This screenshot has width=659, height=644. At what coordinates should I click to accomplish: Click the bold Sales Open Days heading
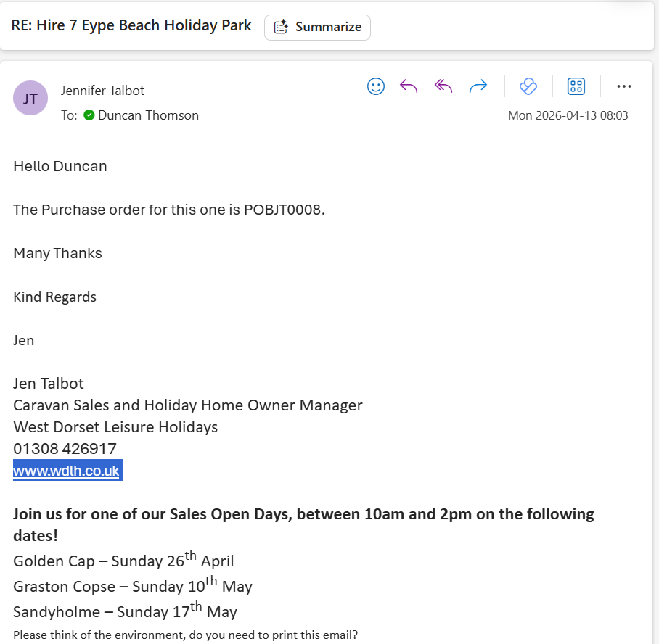(x=303, y=515)
